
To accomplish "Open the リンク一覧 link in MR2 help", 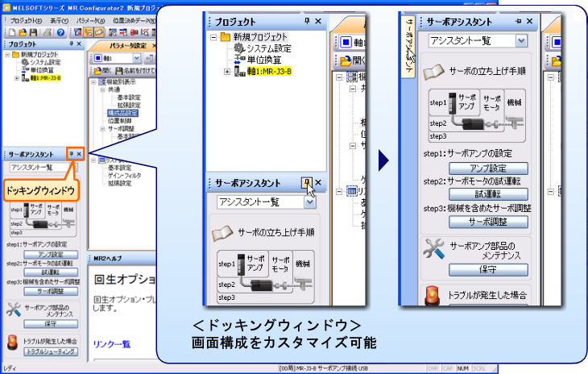I will click(112, 344).
